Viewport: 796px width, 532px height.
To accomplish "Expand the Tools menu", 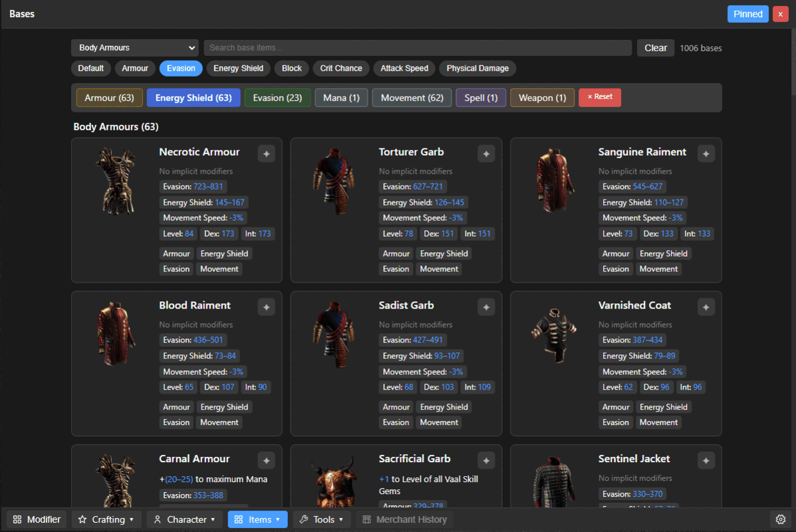I will tap(322, 519).
